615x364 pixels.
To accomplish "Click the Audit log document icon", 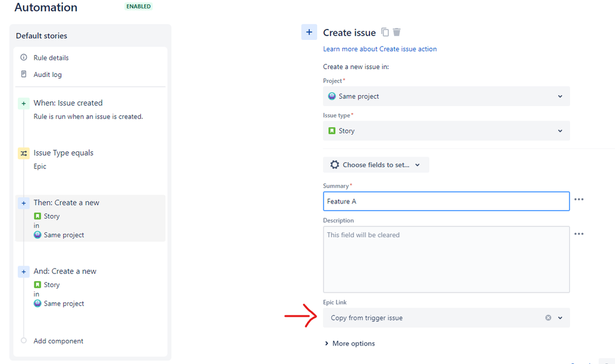I will pos(24,74).
